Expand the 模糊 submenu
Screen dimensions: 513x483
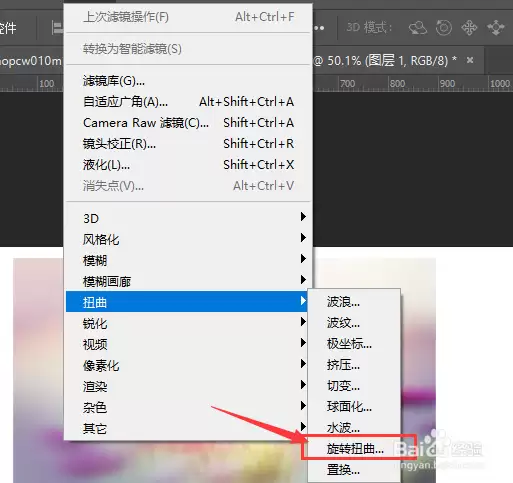click(188, 260)
